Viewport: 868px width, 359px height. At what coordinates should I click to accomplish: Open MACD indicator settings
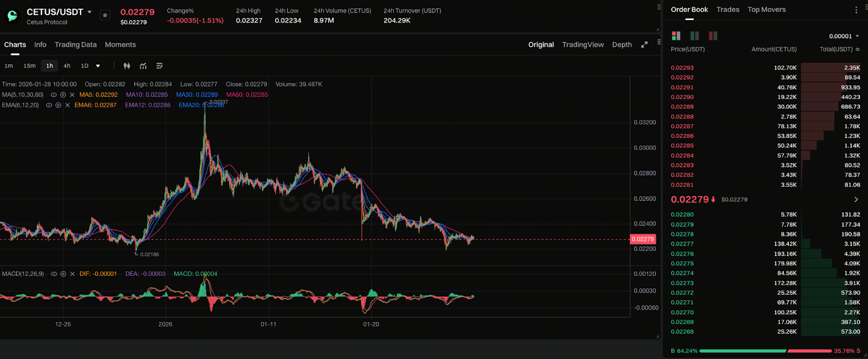click(x=63, y=274)
